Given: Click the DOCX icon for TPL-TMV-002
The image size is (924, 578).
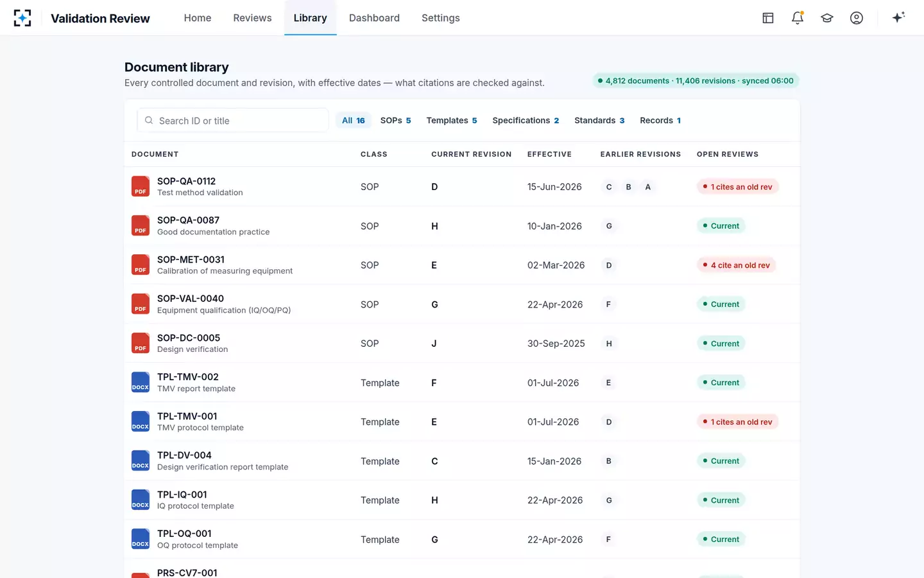Looking at the screenshot, I should (141, 382).
